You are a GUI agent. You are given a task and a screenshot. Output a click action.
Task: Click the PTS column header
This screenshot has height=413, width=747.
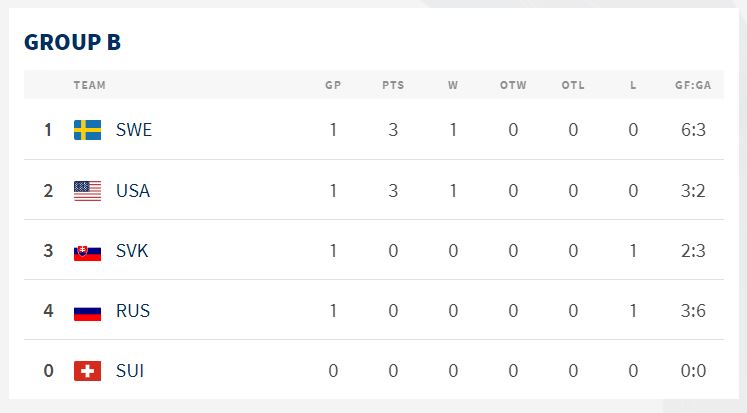click(x=393, y=85)
